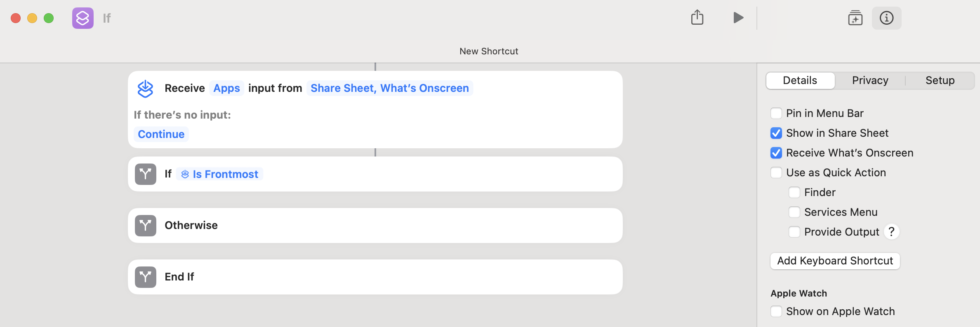Enable Use as Quick Action checkbox
980x327 pixels.
776,173
